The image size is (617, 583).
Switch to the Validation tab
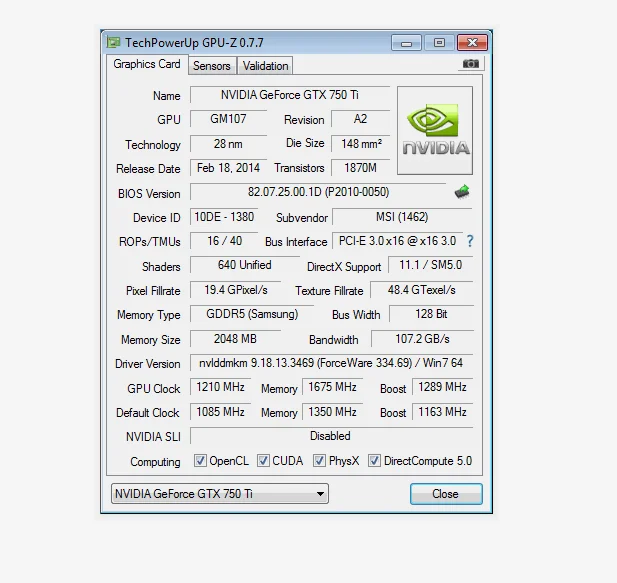tap(265, 66)
